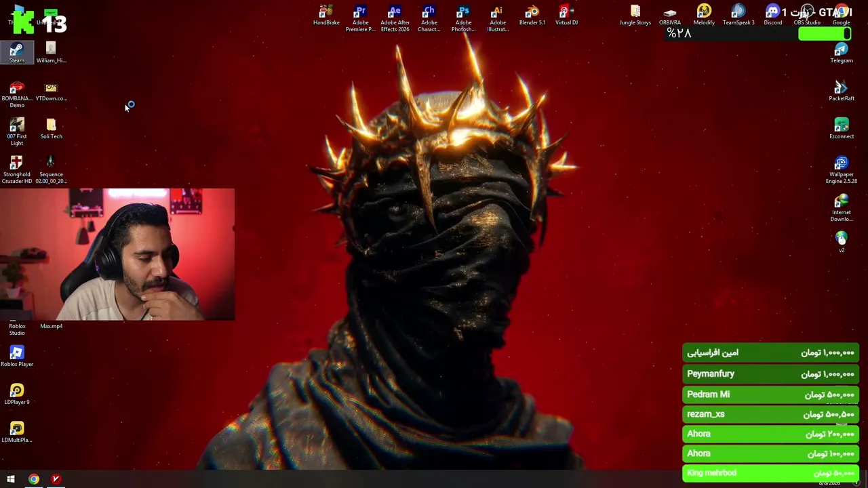Screen dimensions: 868x488
Task: Open the LDMultiPla... desktop icon
Action: pyautogui.click(x=17, y=432)
